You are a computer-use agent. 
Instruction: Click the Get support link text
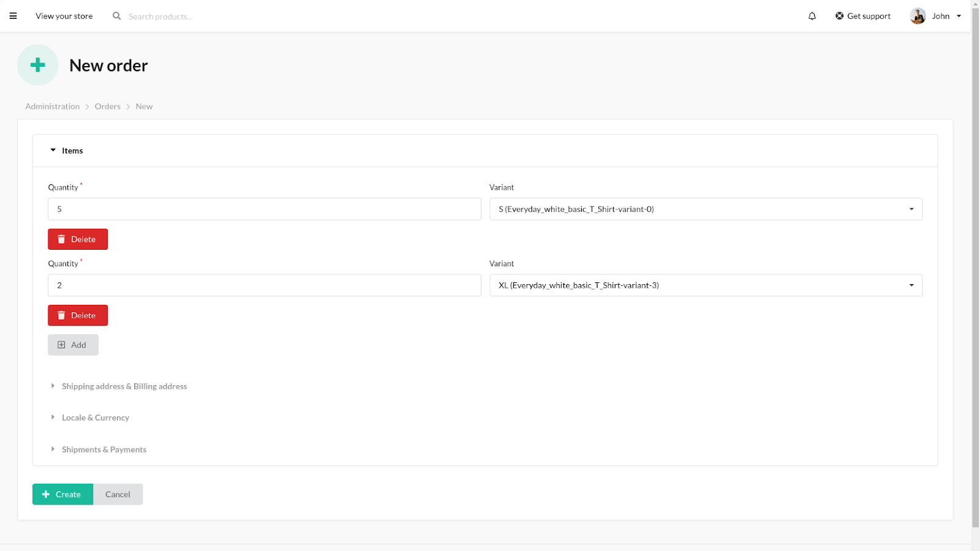(x=869, y=16)
